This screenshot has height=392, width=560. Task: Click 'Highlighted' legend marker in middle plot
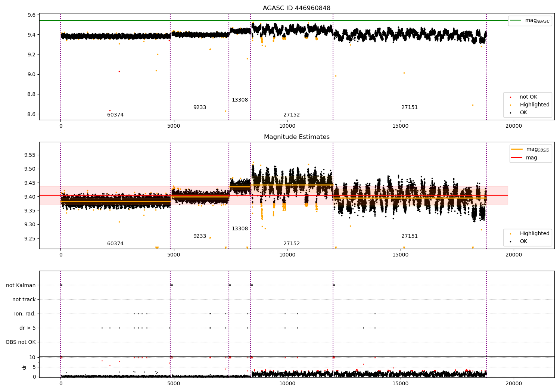click(x=510, y=234)
